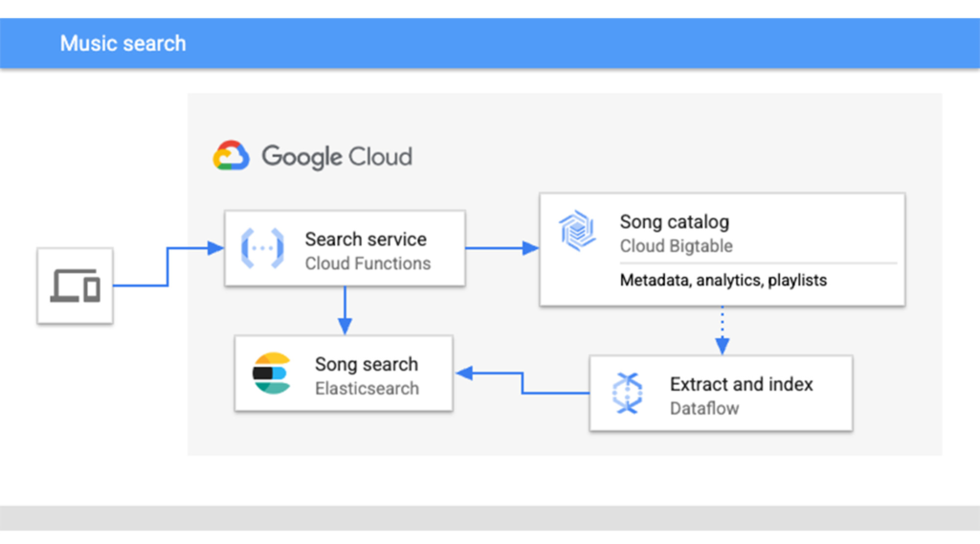Click the gray footer bar
Image resolution: width=980 pixels, height=544 pixels.
490,517
